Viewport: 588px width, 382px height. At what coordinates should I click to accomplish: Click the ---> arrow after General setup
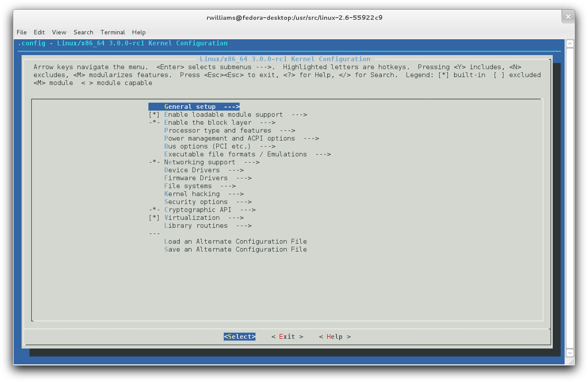click(232, 107)
